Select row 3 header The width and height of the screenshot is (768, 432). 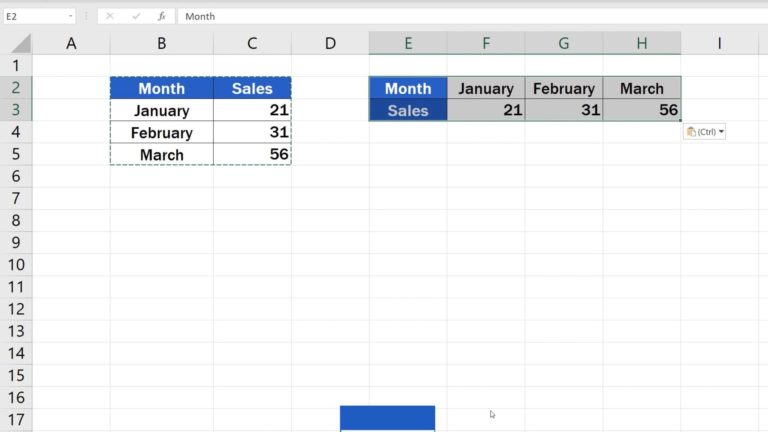[x=16, y=110]
